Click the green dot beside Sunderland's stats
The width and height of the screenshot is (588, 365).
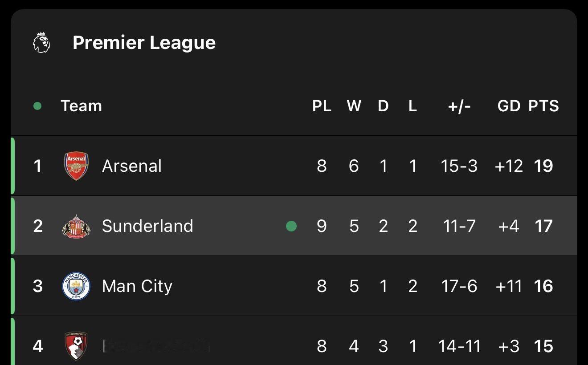[x=291, y=226]
